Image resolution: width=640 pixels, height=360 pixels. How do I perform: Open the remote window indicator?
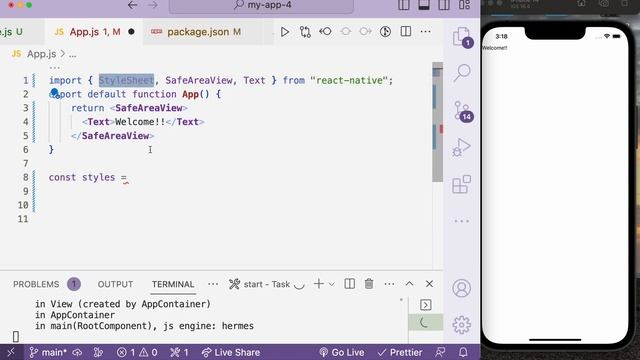coord(11,352)
